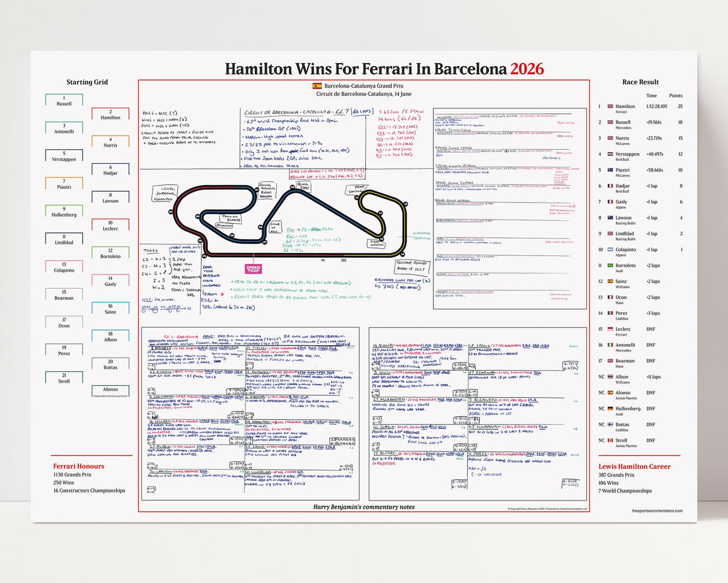Click the Italian flag beside Antonelli's result

pyautogui.click(x=611, y=345)
